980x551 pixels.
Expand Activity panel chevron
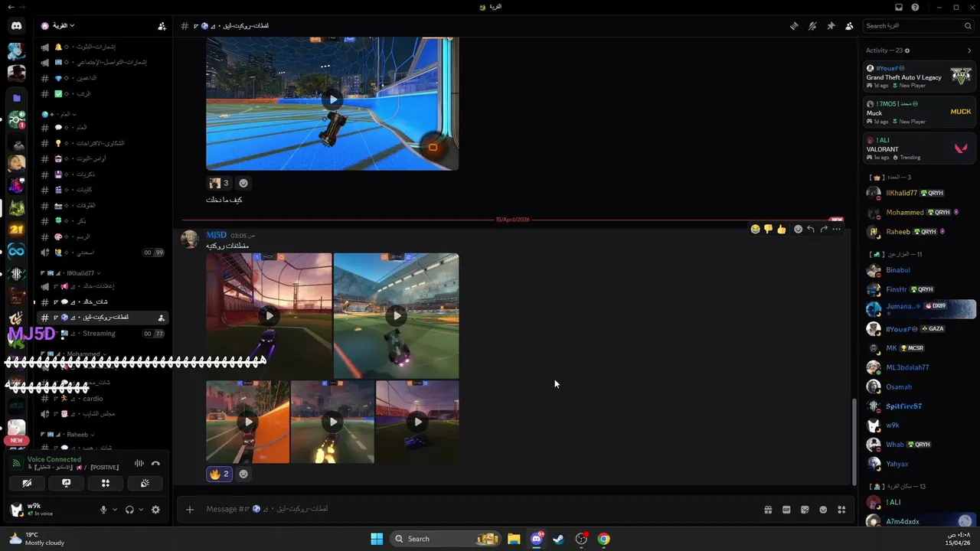969,51
